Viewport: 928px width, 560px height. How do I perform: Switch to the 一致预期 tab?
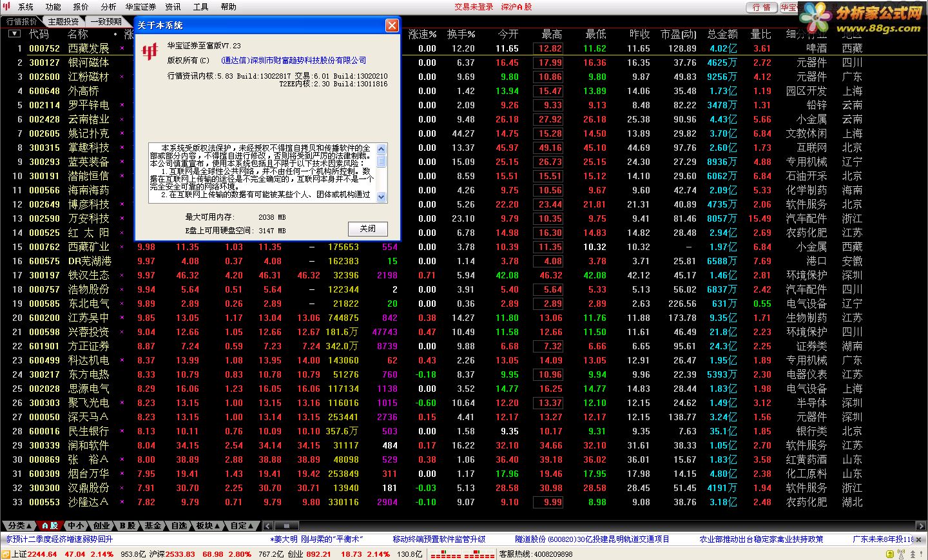tap(106, 21)
